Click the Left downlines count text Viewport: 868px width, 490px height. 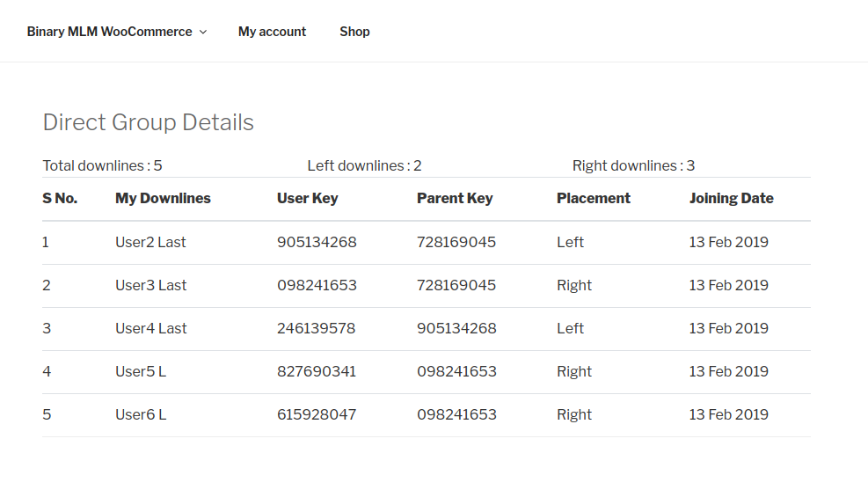(364, 165)
